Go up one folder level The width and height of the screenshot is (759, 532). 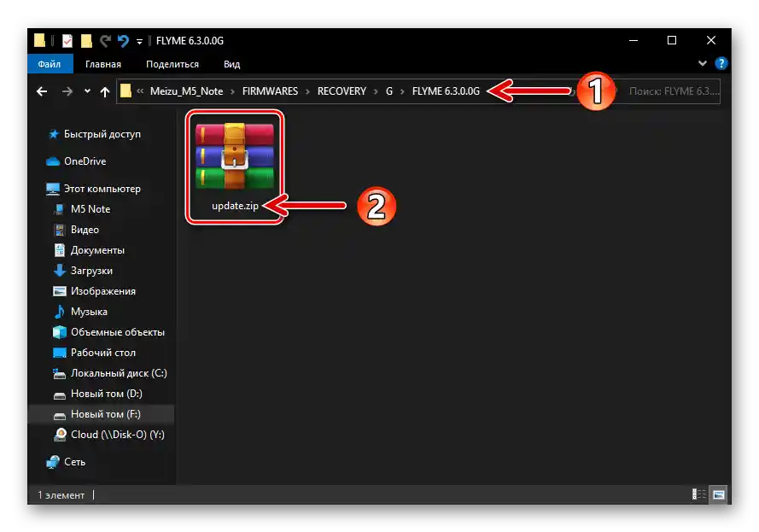105,91
